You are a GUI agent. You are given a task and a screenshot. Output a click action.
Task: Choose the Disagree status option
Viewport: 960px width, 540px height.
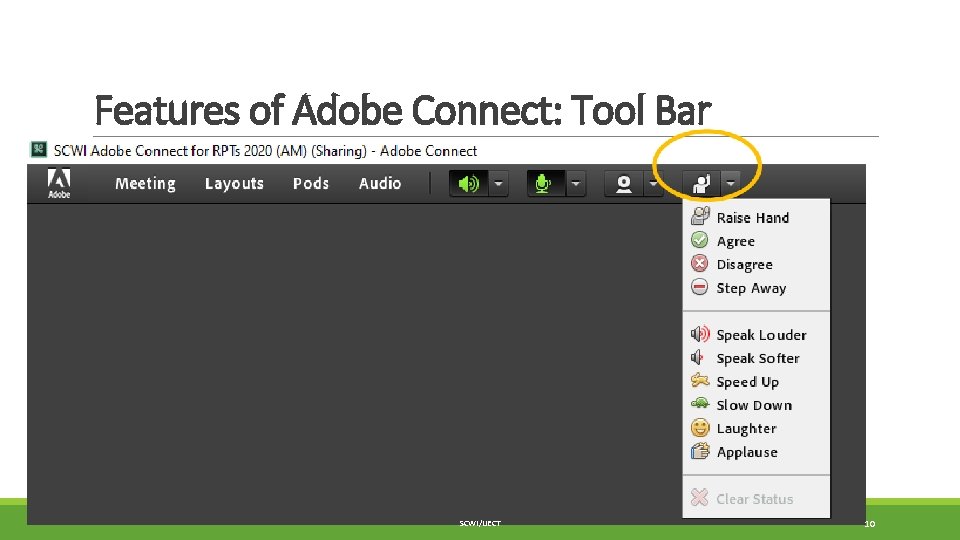coord(756,264)
